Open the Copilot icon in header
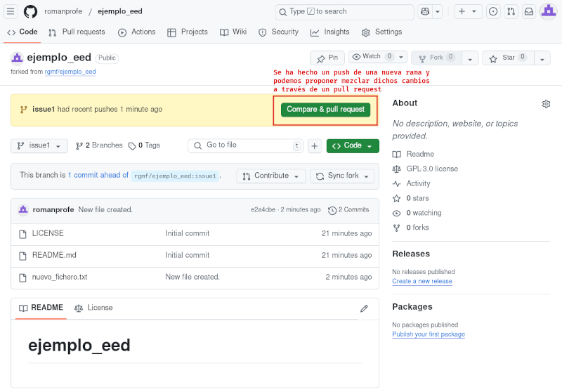 pos(425,11)
